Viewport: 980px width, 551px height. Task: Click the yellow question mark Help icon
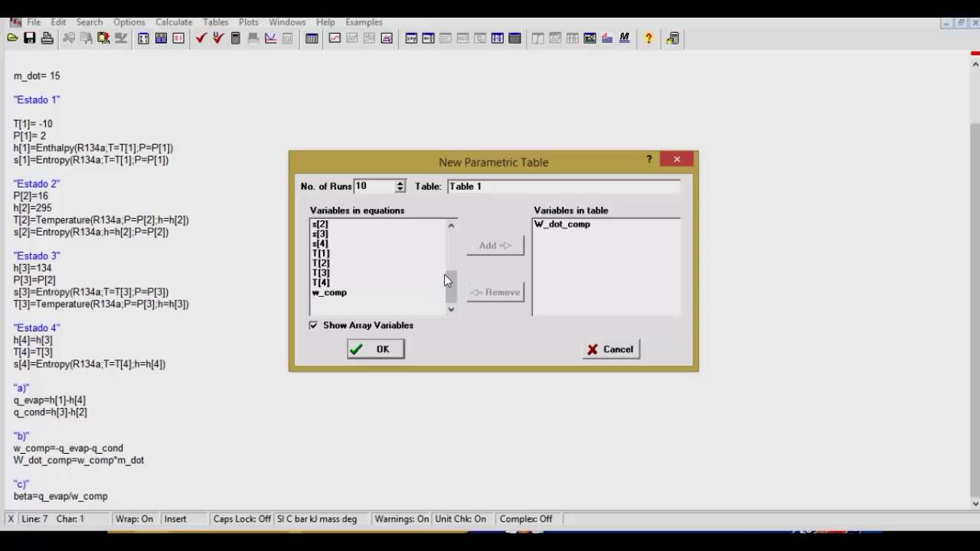(648, 38)
